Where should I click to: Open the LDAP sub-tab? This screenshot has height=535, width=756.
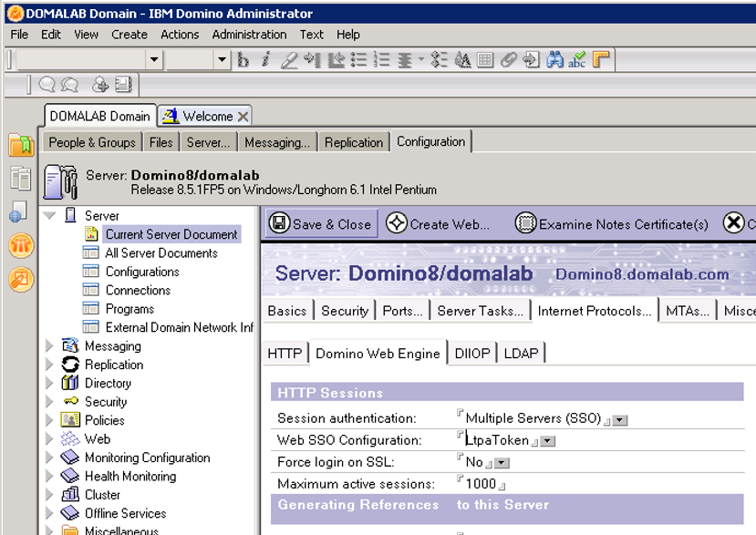click(522, 354)
